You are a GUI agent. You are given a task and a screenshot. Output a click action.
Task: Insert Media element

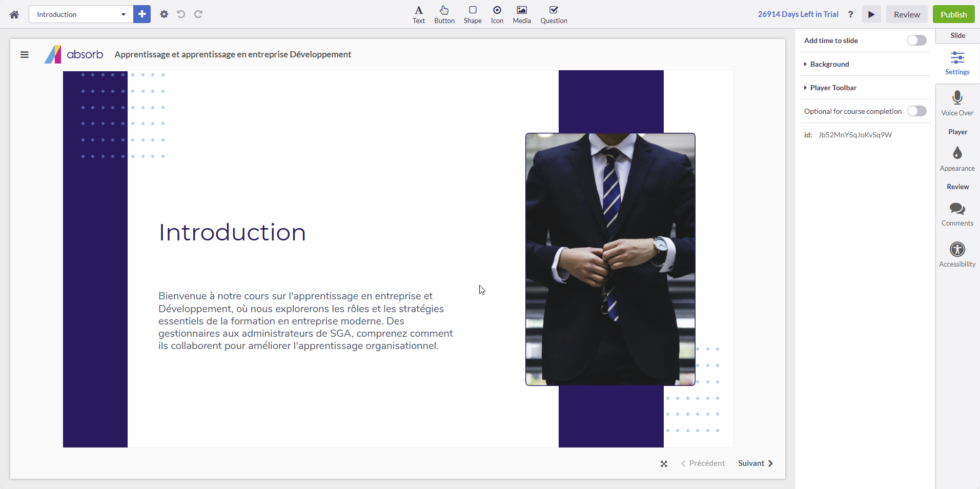click(522, 14)
